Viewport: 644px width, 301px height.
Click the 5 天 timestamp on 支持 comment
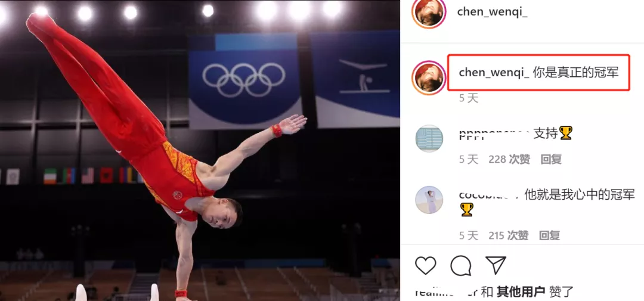[x=469, y=159]
